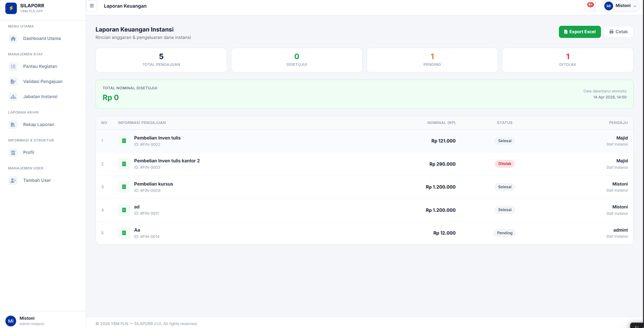Click the Pengaju column header
This screenshot has width=644, height=328.
point(618,123)
